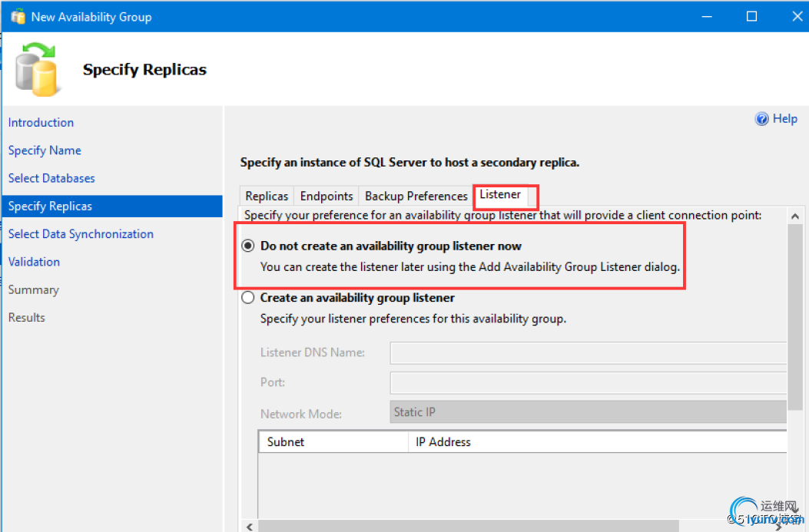Go to the Introduction wizard page

tap(41, 123)
